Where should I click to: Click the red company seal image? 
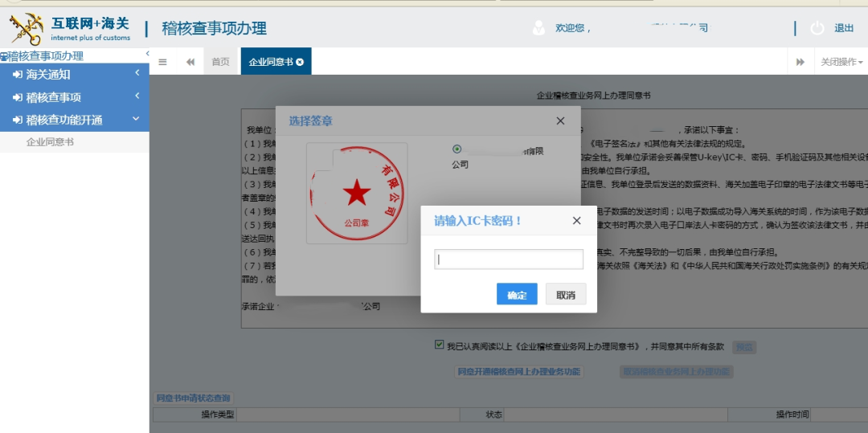357,193
